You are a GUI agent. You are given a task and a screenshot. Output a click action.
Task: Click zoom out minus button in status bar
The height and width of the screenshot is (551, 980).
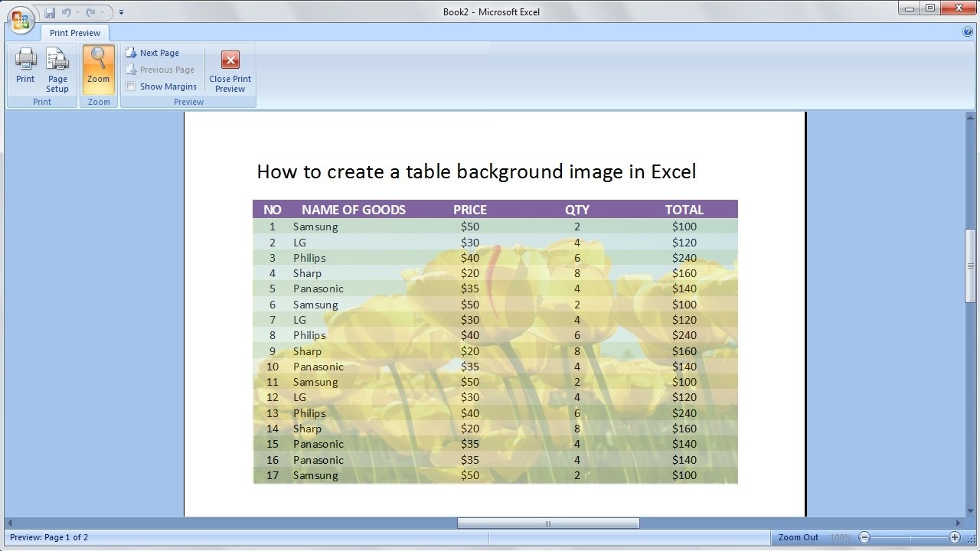point(864,537)
